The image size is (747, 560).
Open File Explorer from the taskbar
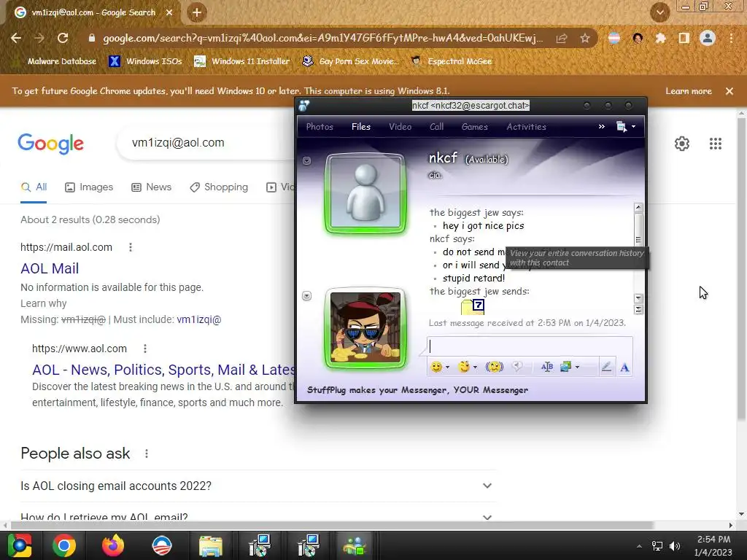click(x=211, y=545)
